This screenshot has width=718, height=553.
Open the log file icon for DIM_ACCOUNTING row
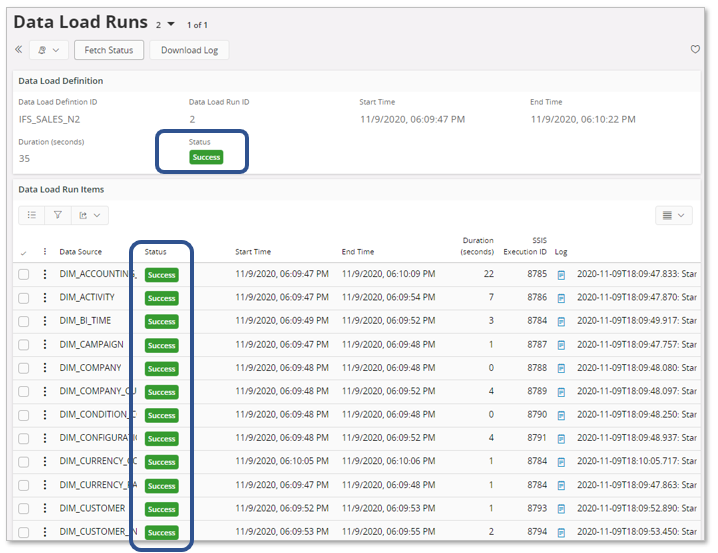tap(561, 275)
